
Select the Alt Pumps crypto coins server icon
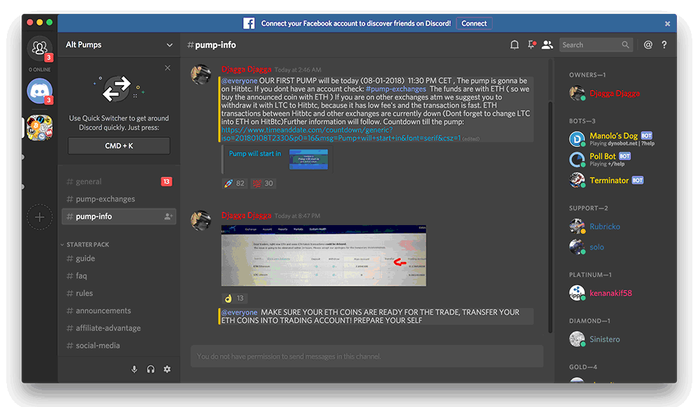39,128
